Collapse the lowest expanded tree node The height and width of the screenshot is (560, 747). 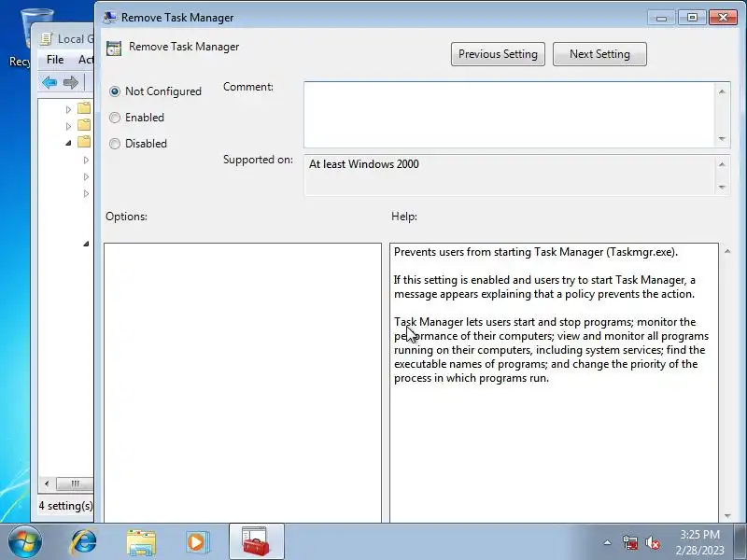(x=86, y=244)
